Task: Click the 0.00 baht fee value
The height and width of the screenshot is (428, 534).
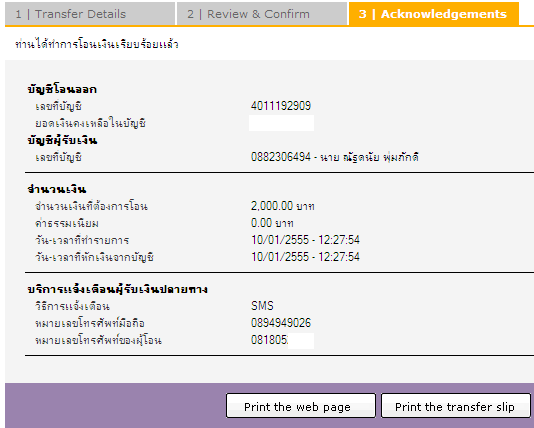Action: [272, 223]
